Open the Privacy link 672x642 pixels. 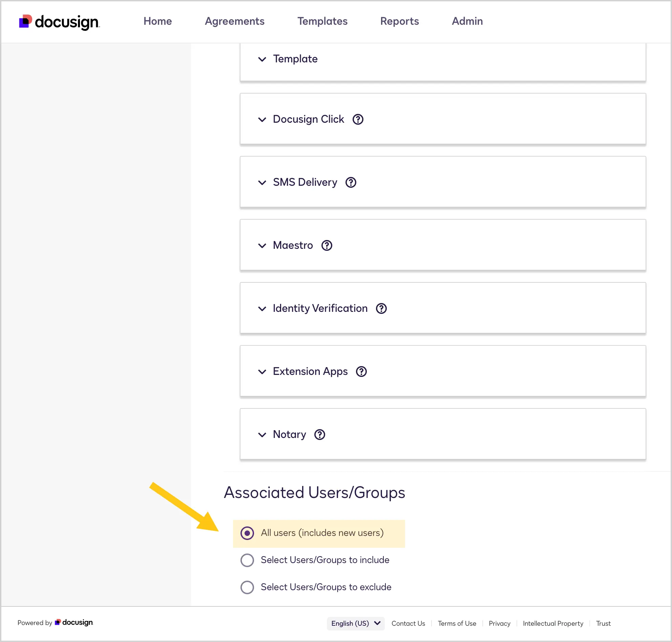(x=499, y=623)
